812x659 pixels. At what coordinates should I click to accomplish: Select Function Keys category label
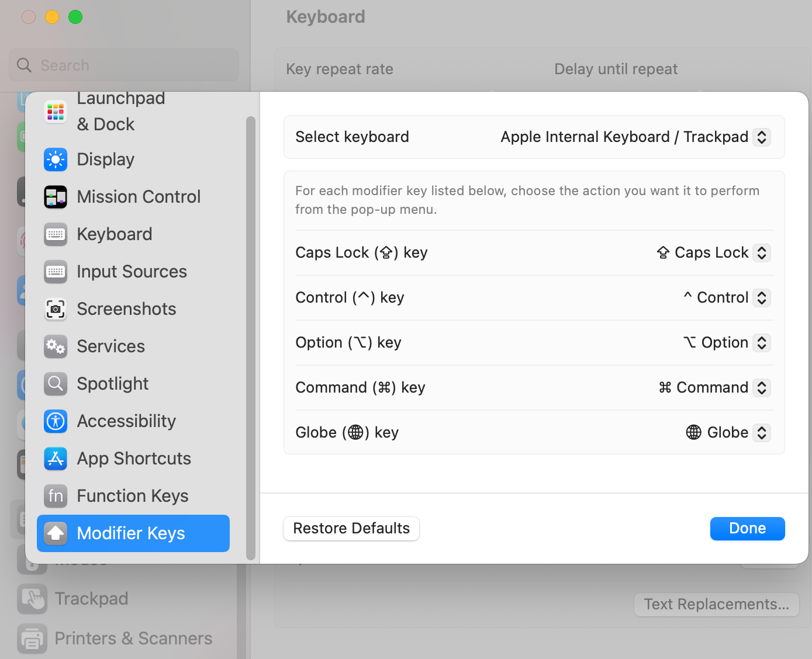pyautogui.click(x=133, y=496)
